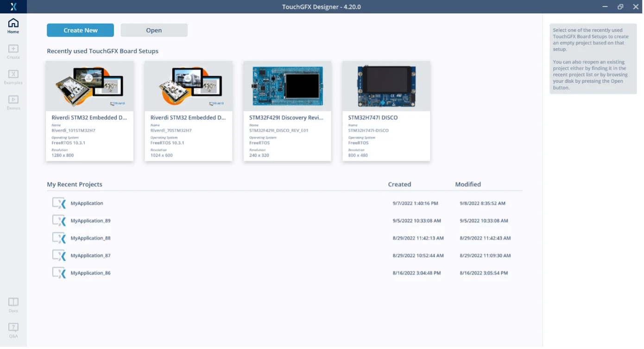Click the 1280 x 800 resolution value
This screenshot has height=349, width=644.
63,156
